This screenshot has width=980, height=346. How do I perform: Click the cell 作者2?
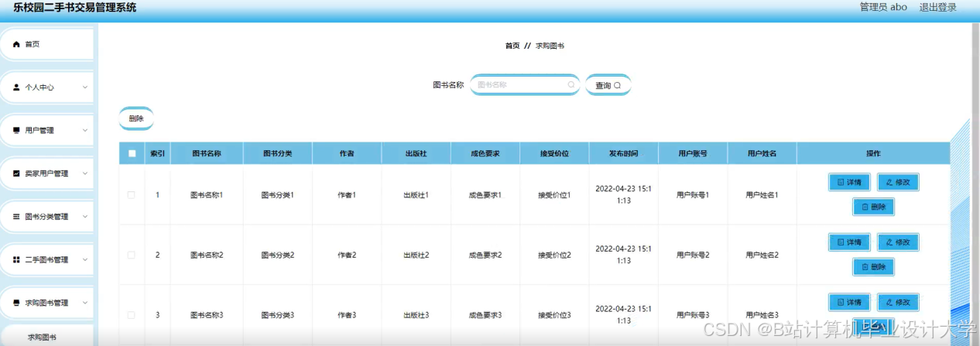(347, 255)
